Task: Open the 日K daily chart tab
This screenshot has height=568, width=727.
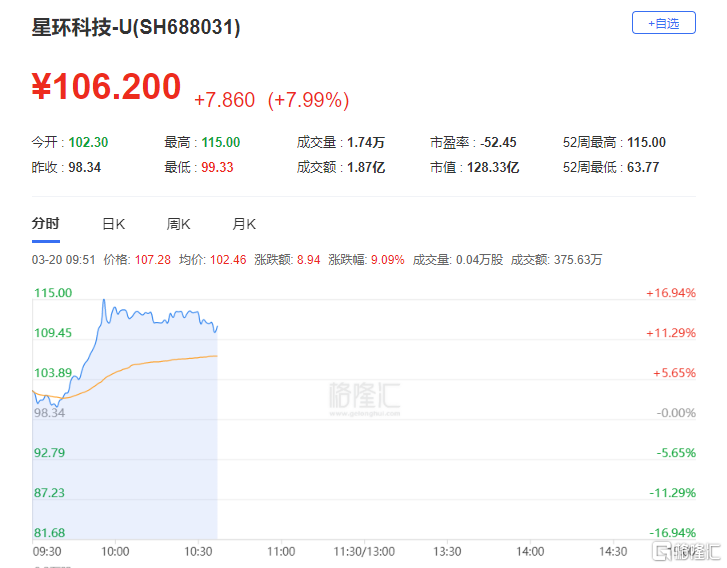Action: 114,224
